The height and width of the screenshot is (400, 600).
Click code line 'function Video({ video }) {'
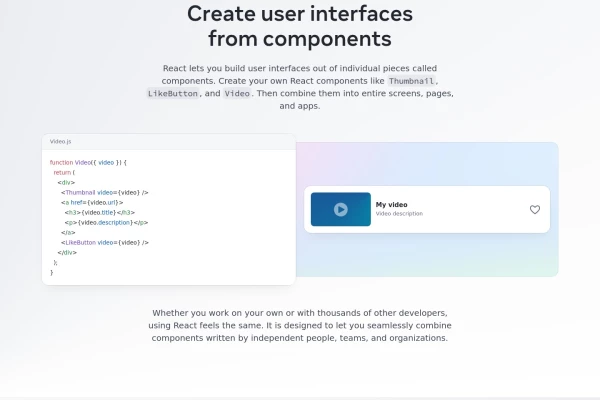point(88,162)
